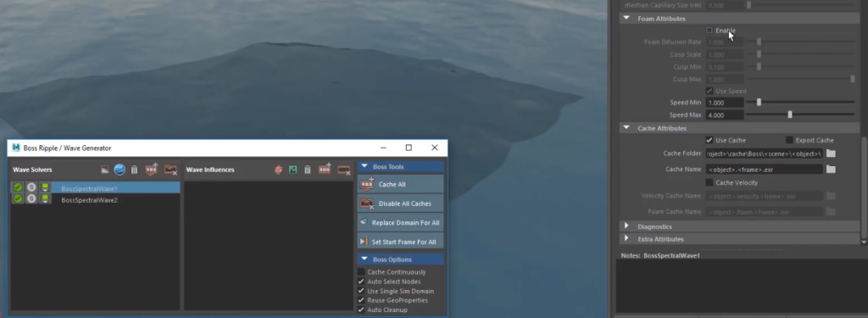Click Set Start Frame For All
The height and width of the screenshot is (318, 868).
[x=400, y=242]
